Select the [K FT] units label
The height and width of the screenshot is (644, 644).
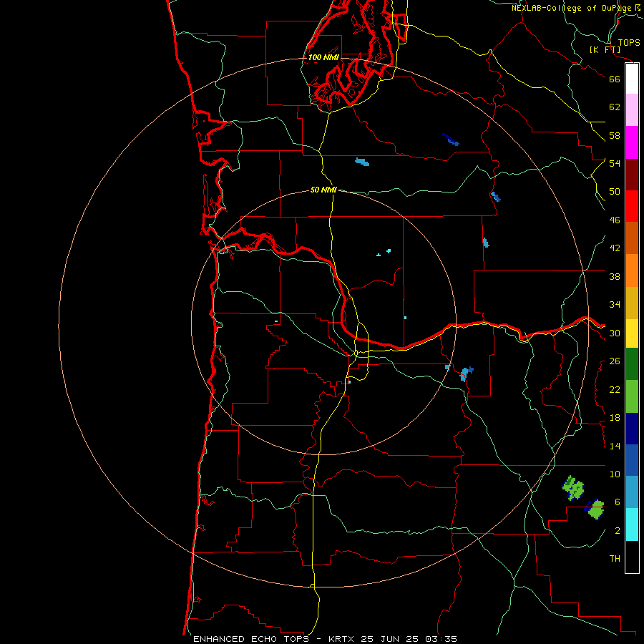(605, 49)
